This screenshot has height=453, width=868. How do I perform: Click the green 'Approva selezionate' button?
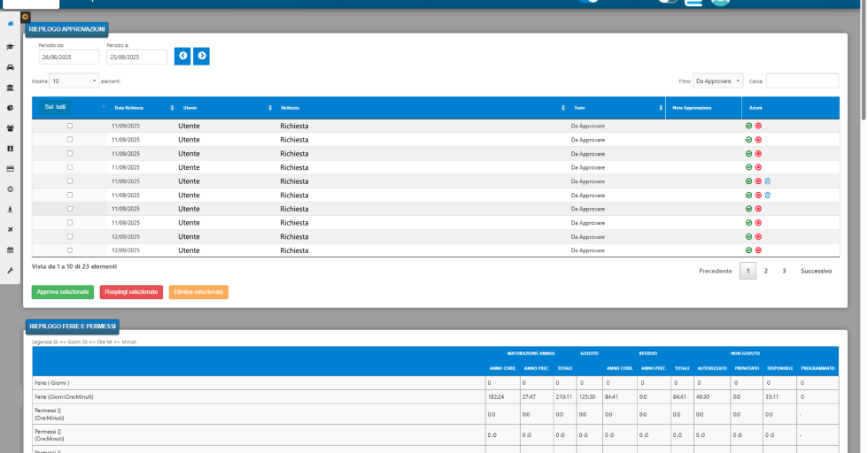pos(63,292)
